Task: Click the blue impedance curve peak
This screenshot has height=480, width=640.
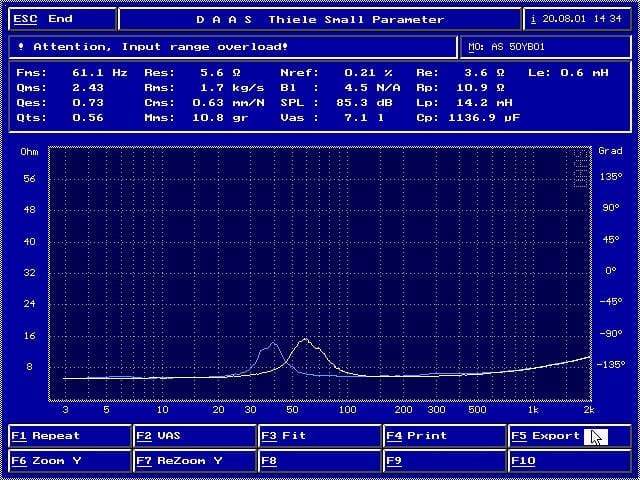Action: tap(272, 344)
